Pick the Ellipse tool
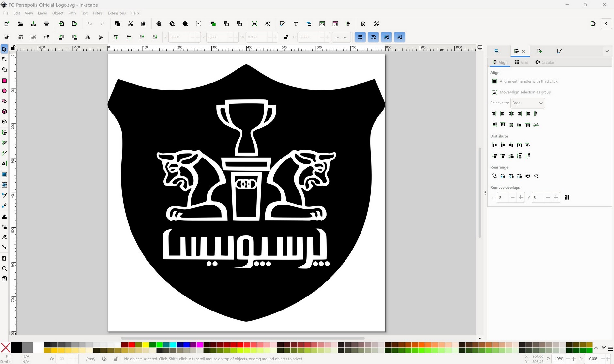This screenshot has width=614, height=364. (4, 91)
